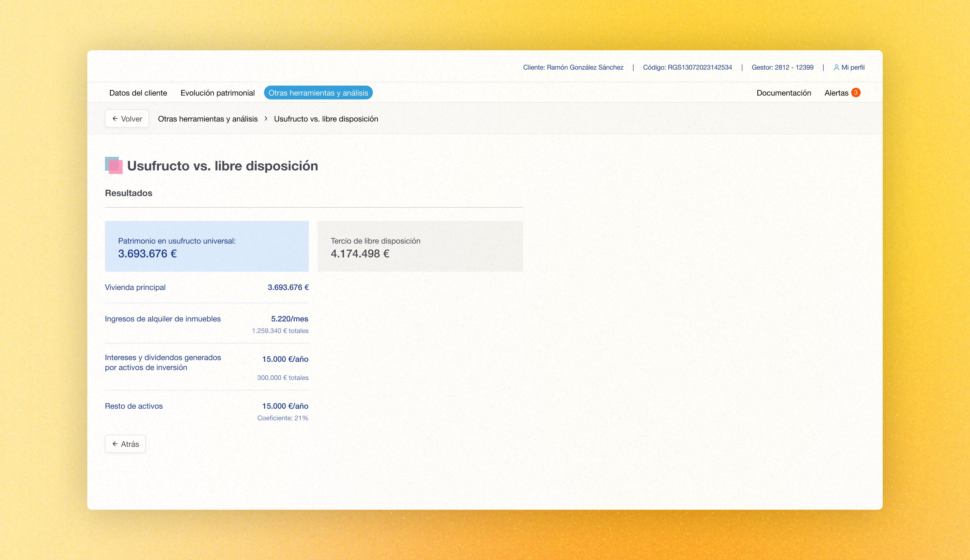Click the pink and blue squares logo

click(x=114, y=165)
